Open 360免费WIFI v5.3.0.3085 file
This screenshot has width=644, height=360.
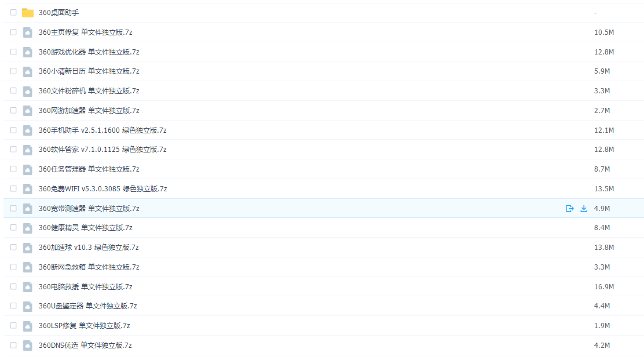(103, 188)
